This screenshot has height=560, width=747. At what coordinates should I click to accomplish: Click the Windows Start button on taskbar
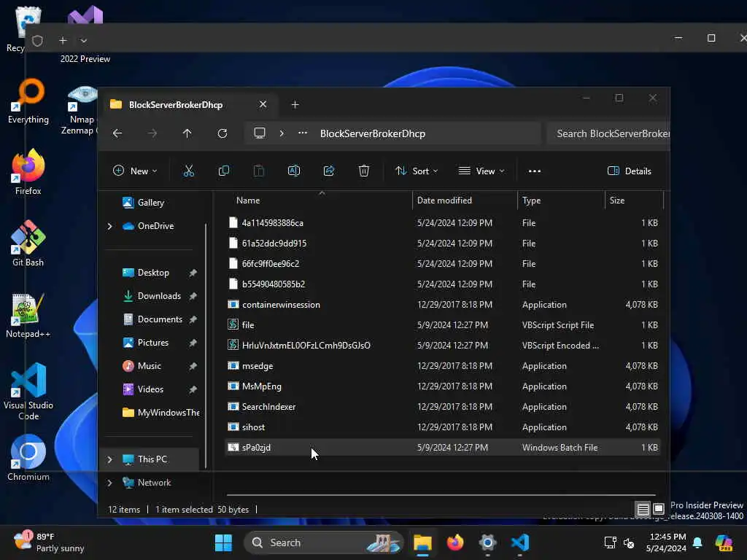click(x=223, y=542)
